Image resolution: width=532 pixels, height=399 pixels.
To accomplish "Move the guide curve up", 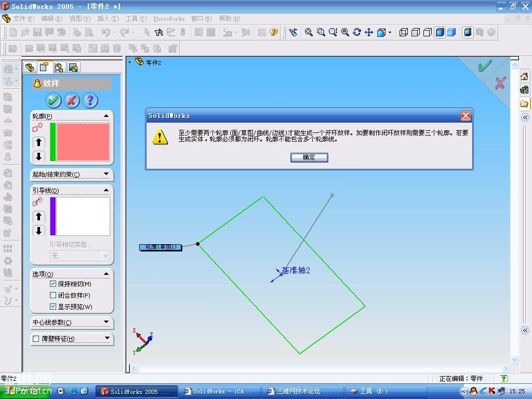I will pos(38,217).
